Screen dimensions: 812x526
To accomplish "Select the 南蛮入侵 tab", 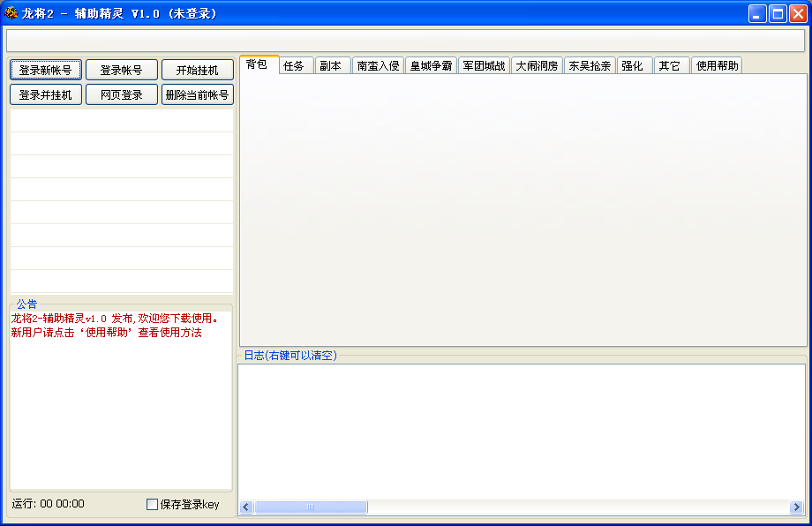I will coord(378,65).
